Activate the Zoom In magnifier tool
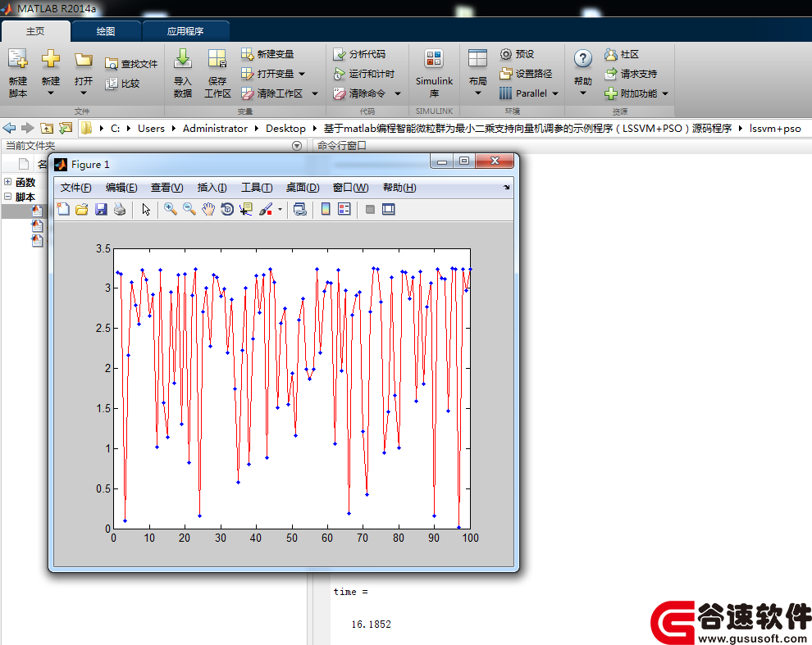Viewport: 812px width, 645px height. pyautogui.click(x=171, y=209)
